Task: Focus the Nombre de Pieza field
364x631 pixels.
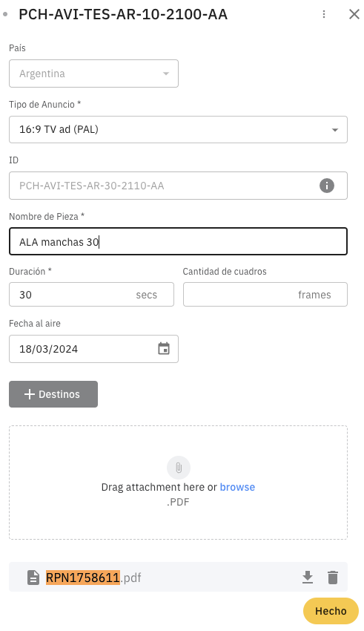Action: (178, 241)
